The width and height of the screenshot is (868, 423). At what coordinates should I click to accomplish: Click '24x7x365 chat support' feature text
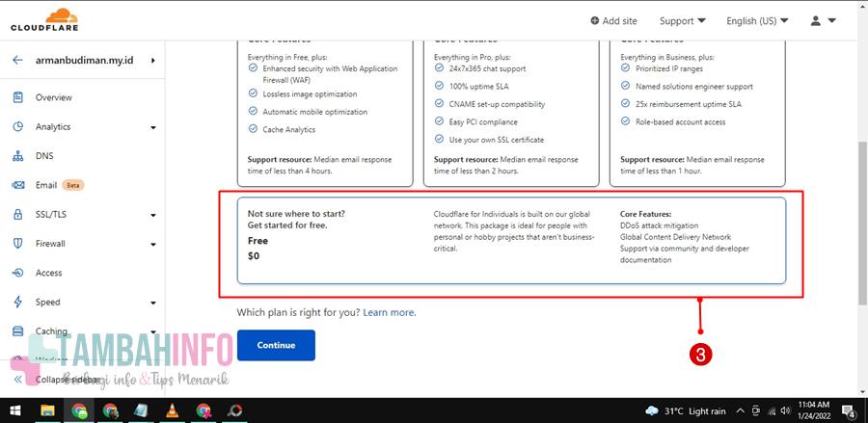(488, 68)
